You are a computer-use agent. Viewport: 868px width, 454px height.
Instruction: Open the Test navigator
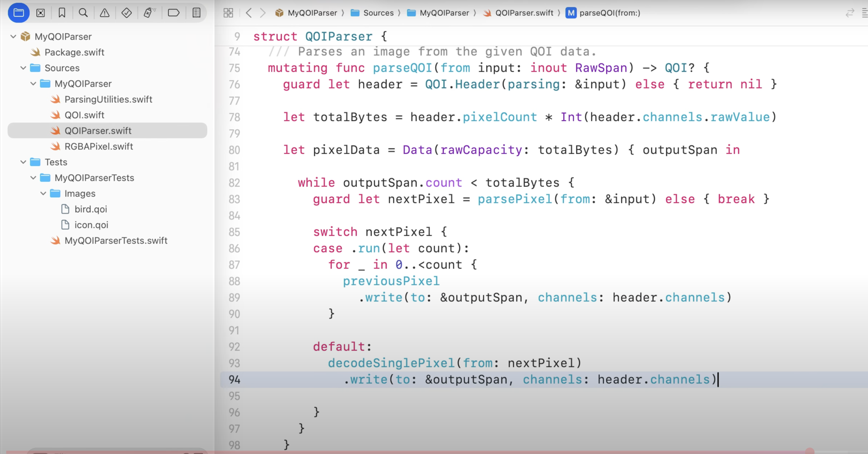tap(126, 13)
